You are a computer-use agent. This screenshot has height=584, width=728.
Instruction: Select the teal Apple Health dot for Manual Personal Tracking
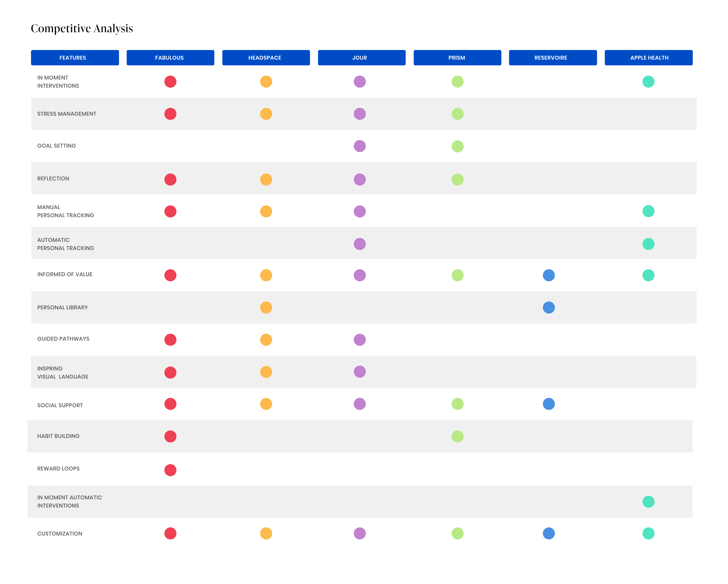[648, 211]
